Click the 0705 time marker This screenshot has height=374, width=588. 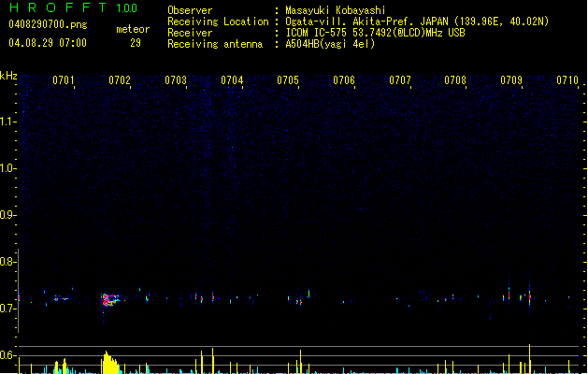tap(288, 80)
